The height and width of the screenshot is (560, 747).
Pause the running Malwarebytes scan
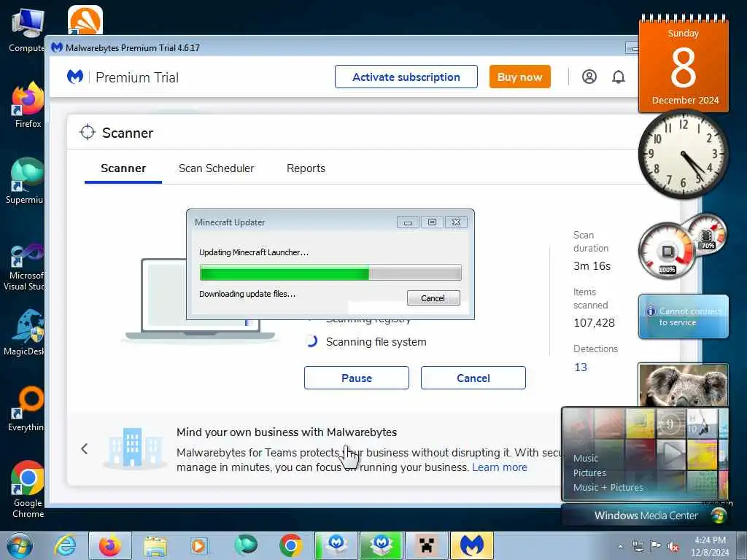pos(356,378)
